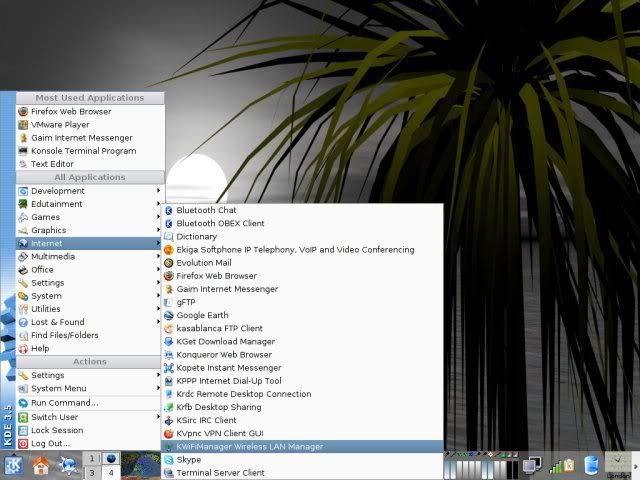Viewport: 640px width, 480px height.
Task: Expand the Lost & Found submenu
Action: tap(89, 322)
